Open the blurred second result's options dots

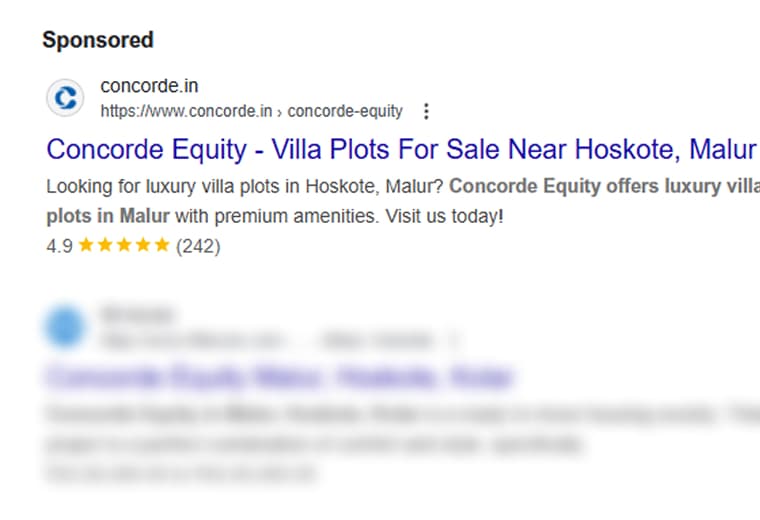click(x=454, y=340)
